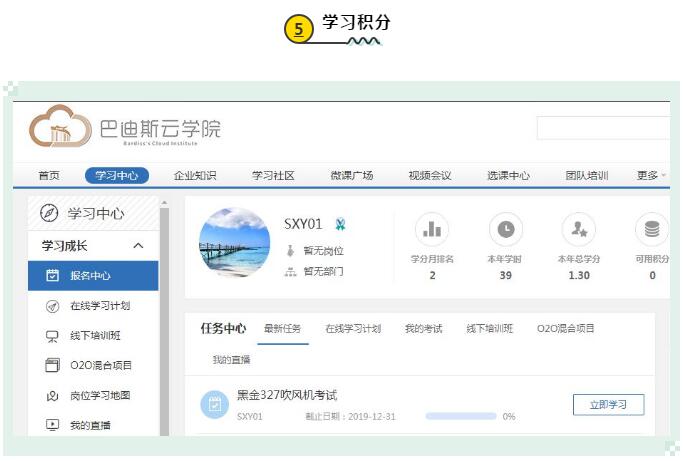The height and width of the screenshot is (461, 683).
Task: Click the badge icon next to SXY01
Action: [340, 225]
